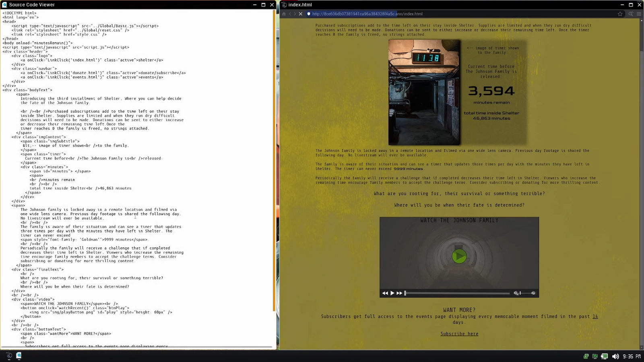Screen dimensions: 644x362
Task: Go to the browser home page
Action: tap(284, 14)
